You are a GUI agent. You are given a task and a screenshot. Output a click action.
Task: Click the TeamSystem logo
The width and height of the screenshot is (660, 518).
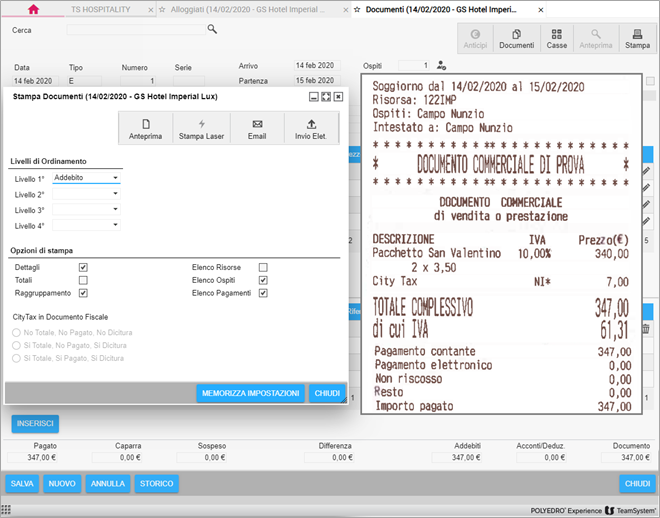click(x=631, y=510)
